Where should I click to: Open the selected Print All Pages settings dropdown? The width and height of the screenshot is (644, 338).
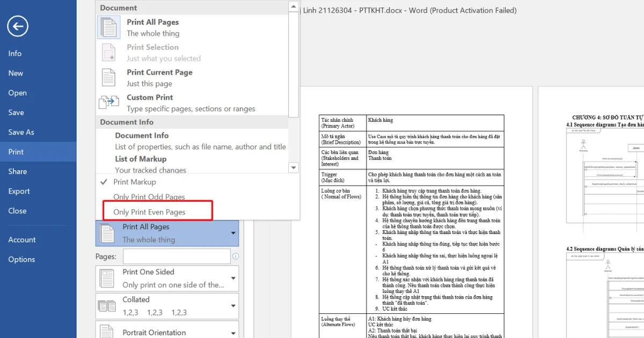click(167, 233)
